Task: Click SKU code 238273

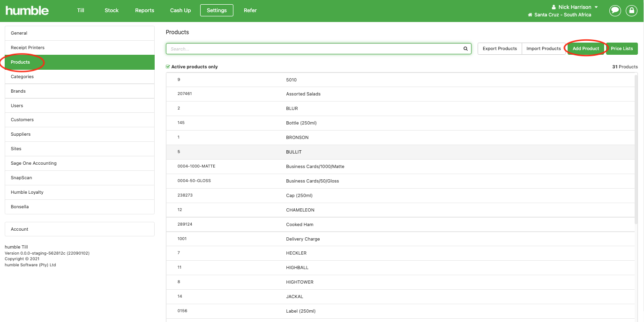Action: tap(185, 195)
